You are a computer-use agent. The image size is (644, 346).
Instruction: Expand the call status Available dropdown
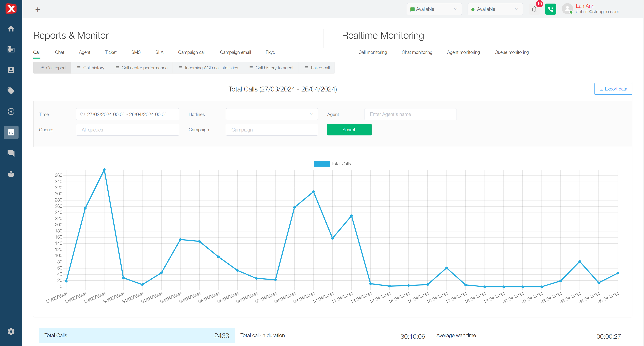[x=495, y=9]
